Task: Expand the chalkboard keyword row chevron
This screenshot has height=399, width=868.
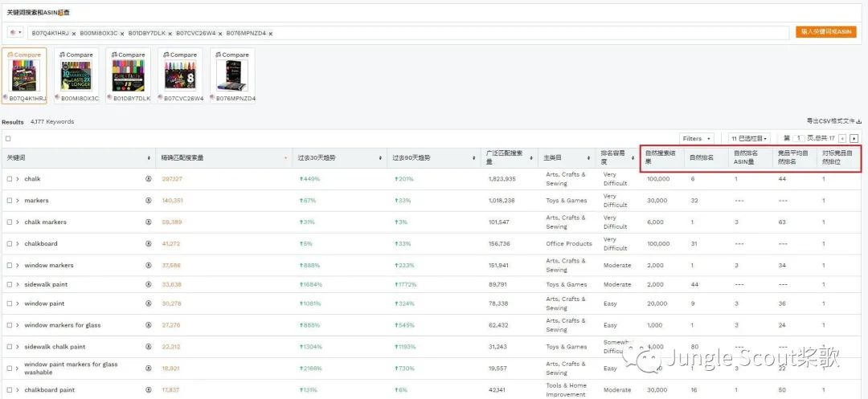Action: pyautogui.click(x=18, y=244)
